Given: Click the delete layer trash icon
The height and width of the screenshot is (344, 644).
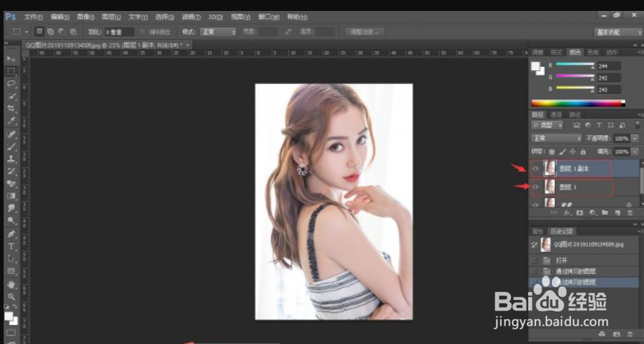Looking at the screenshot, I should point(630,213).
